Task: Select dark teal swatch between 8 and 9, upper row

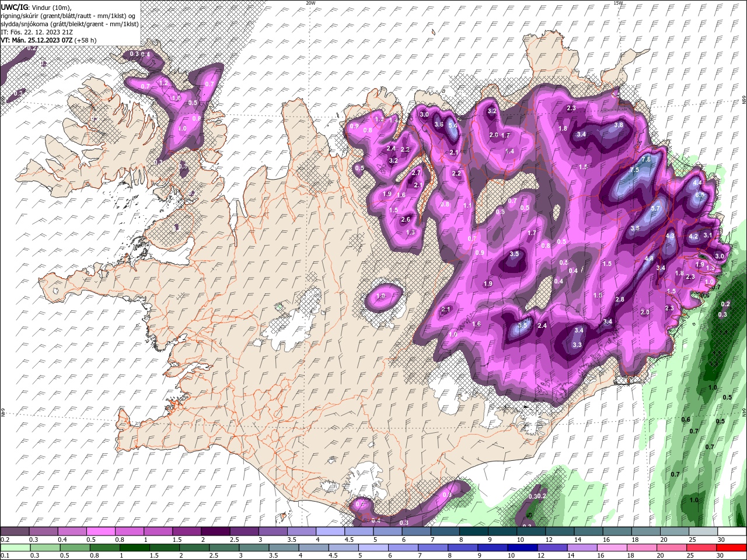Action: tap(474, 531)
